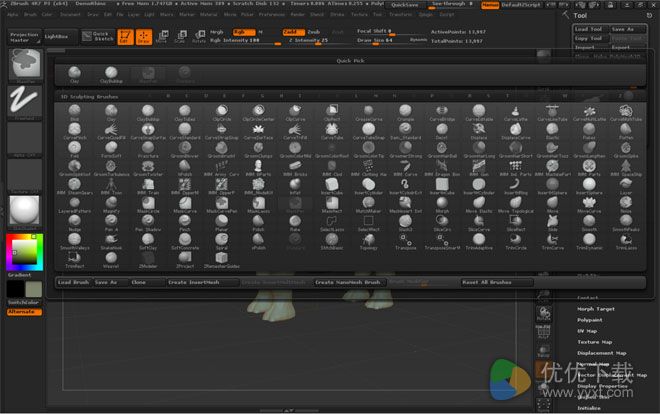This screenshot has height=414, width=660.
Task: Select the GroomHairLong brush
Action: (479, 150)
